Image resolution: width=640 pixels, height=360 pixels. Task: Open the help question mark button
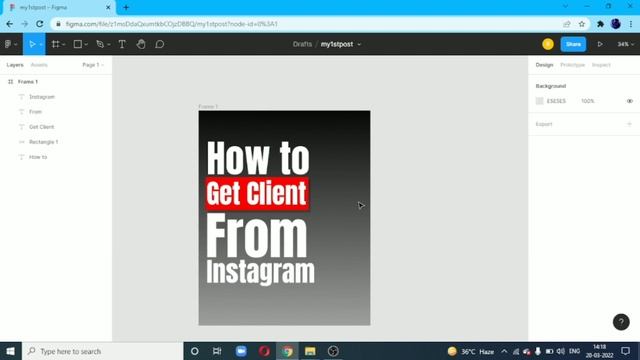click(621, 322)
